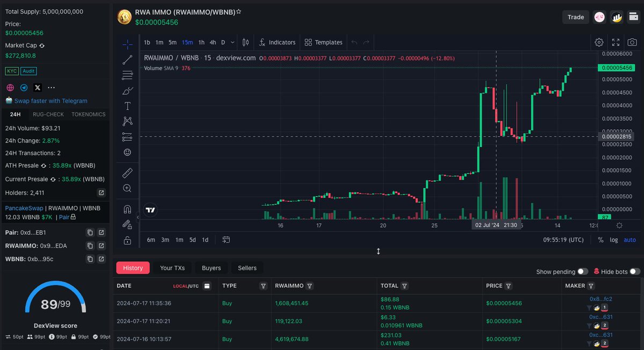This screenshot has height=350, width=644.
Task: Toggle log scale on price axis
Action: coord(613,240)
